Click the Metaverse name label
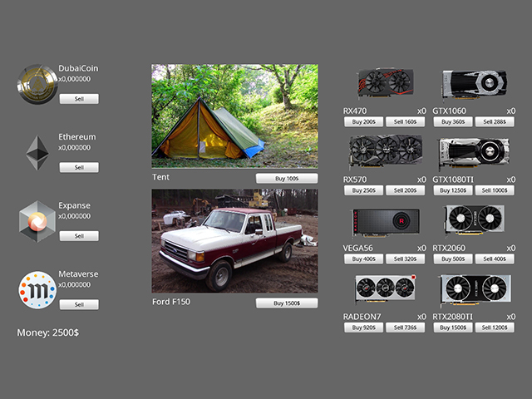The image size is (532, 399). point(78,273)
